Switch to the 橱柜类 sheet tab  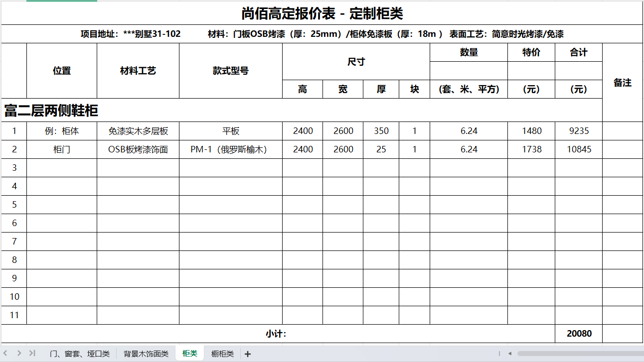point(222,354)
